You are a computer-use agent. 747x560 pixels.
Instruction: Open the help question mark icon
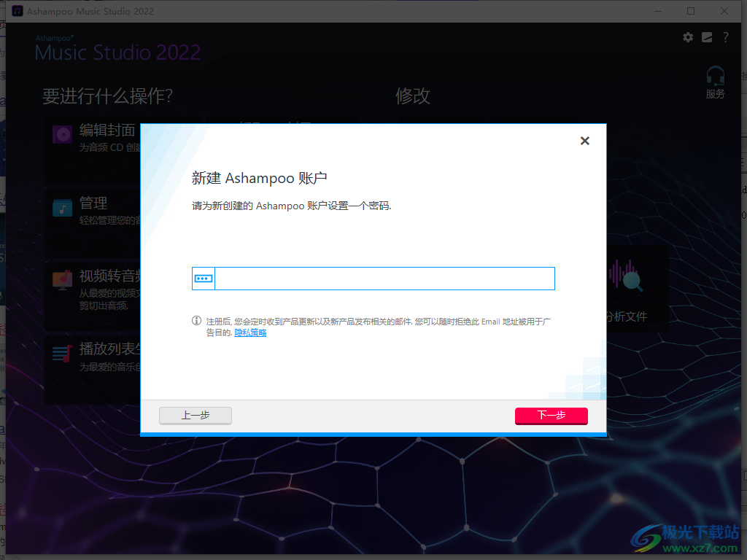point(726,37)
